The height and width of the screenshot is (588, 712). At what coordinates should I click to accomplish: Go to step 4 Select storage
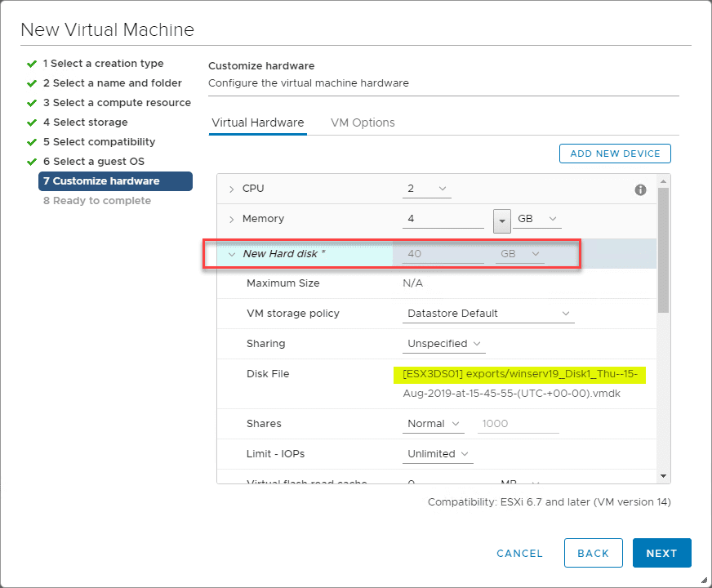point(85,122)
